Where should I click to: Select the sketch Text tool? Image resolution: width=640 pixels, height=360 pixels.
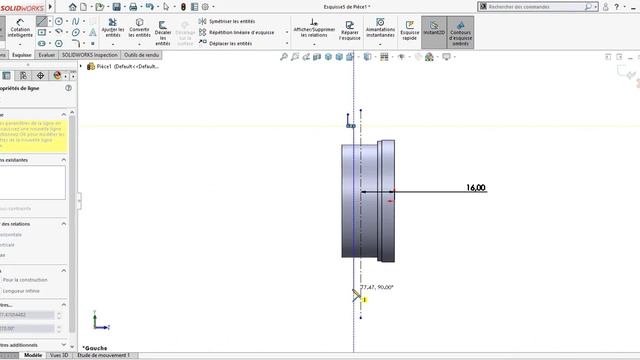tap(93, 32)
